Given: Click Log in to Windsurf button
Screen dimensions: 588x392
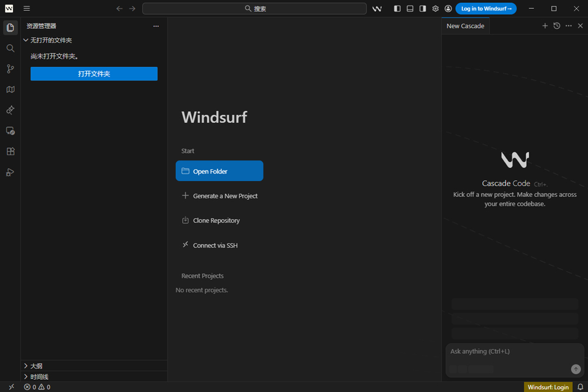Looking at the screenshot, I should 486,8.
